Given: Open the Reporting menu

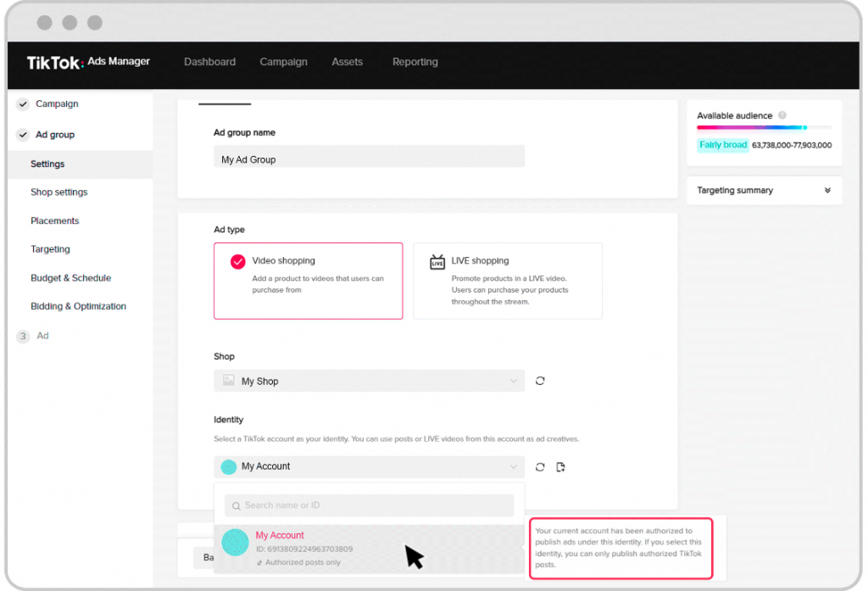Looking at the screenshot, I should (x=415, y=62).
